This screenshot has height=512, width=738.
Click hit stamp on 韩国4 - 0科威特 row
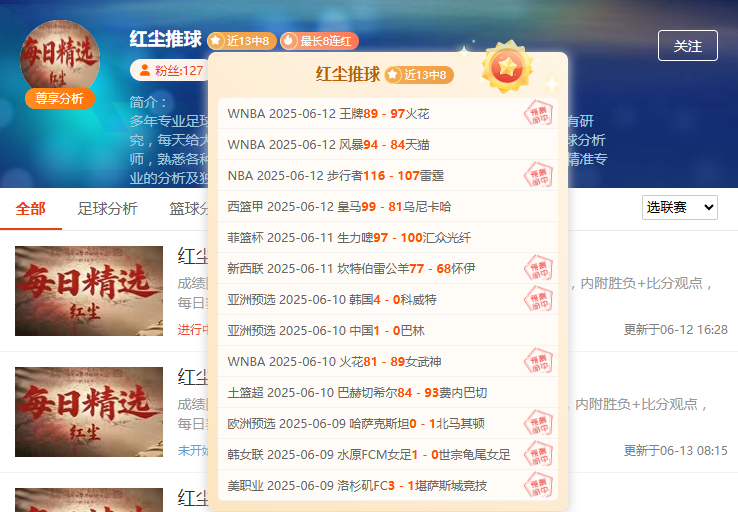point(538,300)
